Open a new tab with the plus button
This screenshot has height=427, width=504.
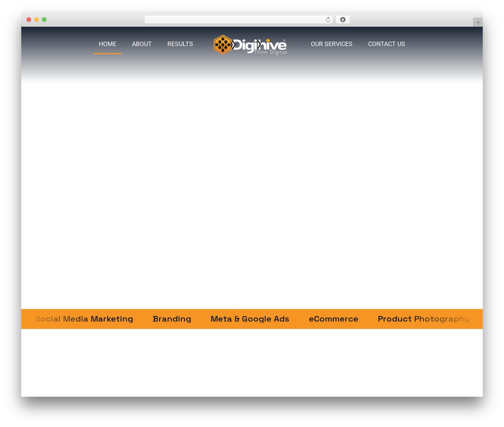[478, 22]
